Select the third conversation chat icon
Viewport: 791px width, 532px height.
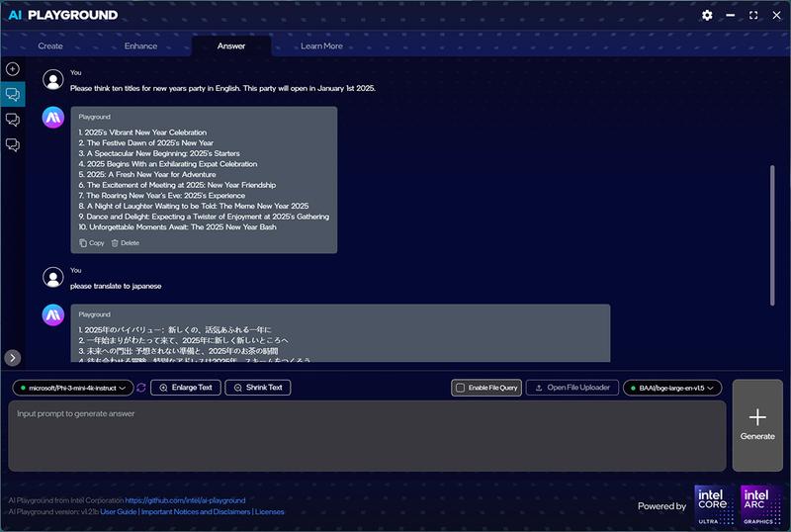coord(13,144)
